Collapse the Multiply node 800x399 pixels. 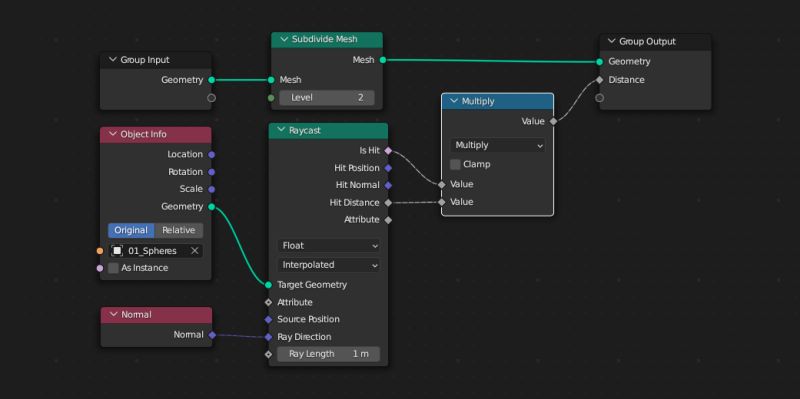point(454,101)
